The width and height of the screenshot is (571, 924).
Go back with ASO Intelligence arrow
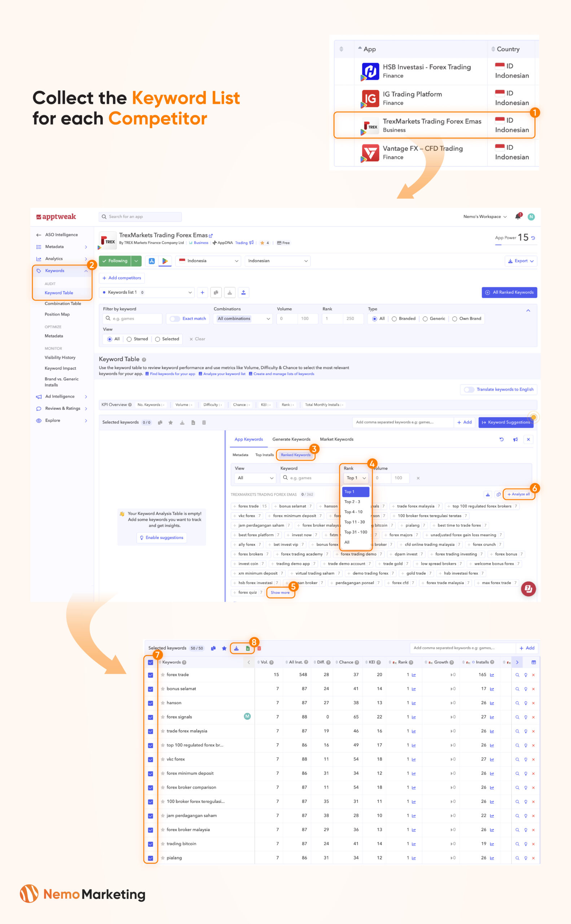(x=39, y=235)
